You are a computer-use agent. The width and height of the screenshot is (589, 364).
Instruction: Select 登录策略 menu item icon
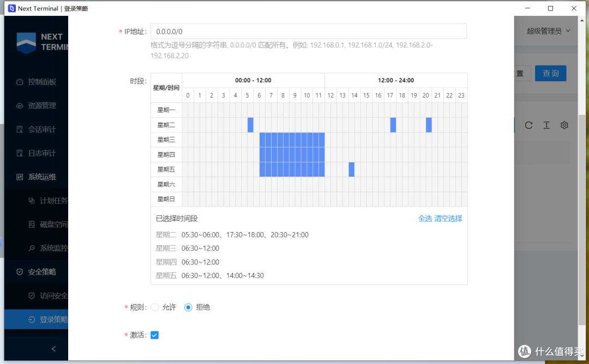[32, 319]
